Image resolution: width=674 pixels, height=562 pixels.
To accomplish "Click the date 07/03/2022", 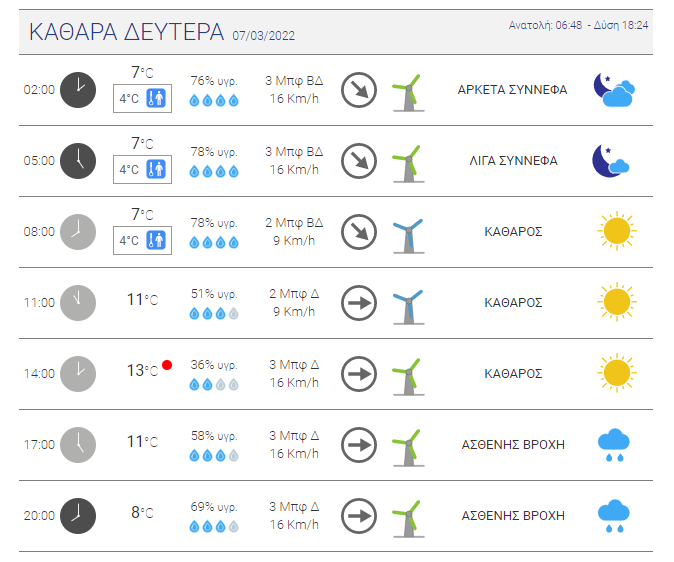I will [263, 36].
